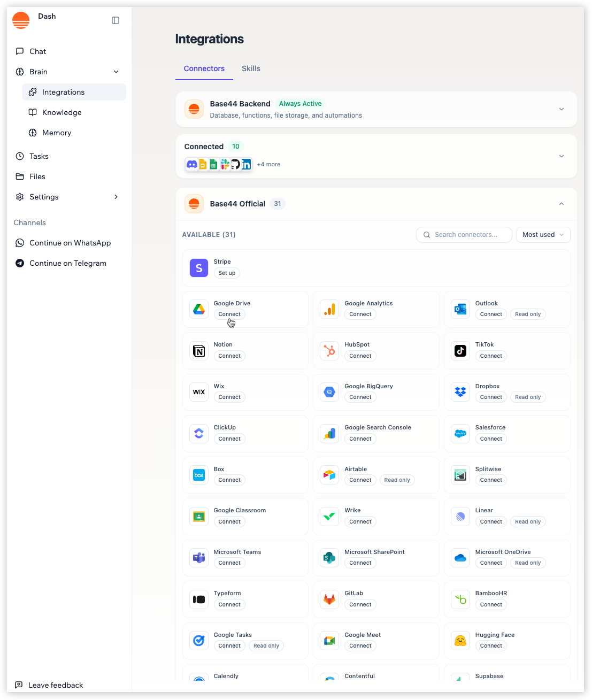Click the Salesforce cloud icon
Viewport: 592px width, 700px height.
(x=460, y=434)
